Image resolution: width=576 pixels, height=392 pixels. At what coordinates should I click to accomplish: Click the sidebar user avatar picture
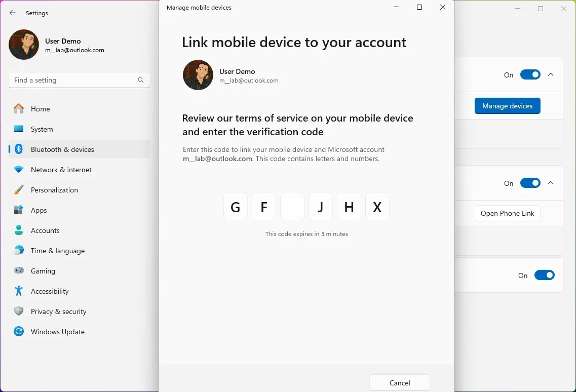pos(24,45)
